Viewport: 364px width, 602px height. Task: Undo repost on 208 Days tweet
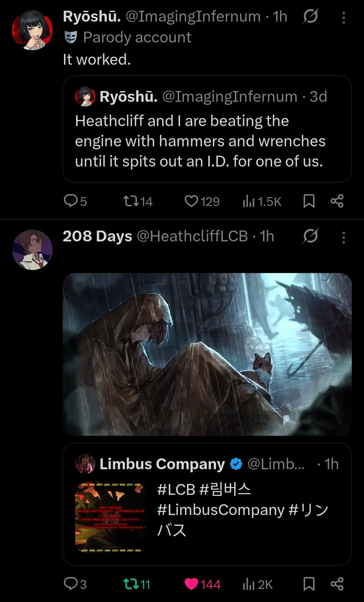pos(137,584)
